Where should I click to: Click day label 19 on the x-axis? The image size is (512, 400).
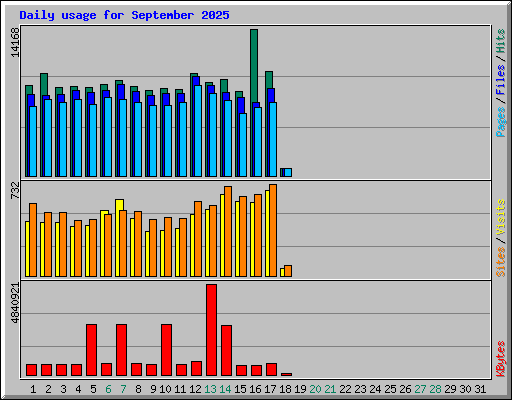(300, 389)
